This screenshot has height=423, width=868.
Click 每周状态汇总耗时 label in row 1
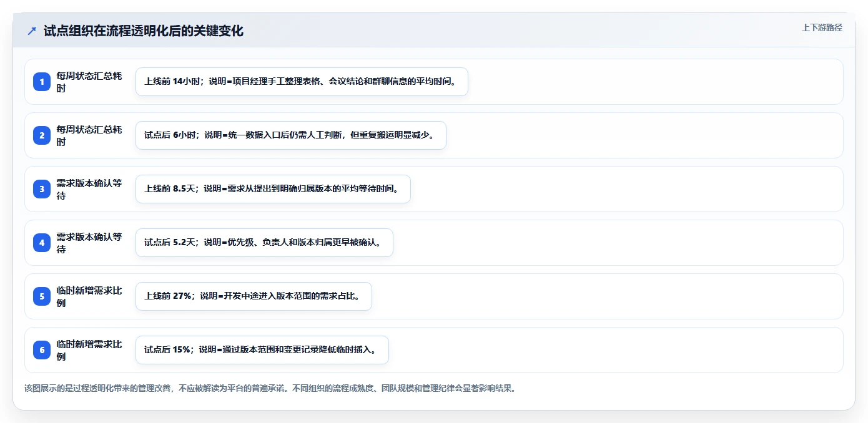pyautogui.click(x=89, y=82)
